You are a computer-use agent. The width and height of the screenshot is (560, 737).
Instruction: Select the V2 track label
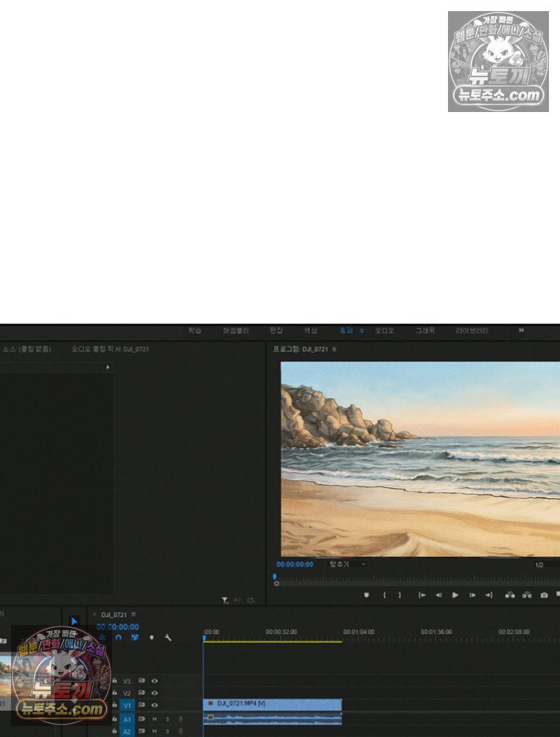(x=127, y=693)
